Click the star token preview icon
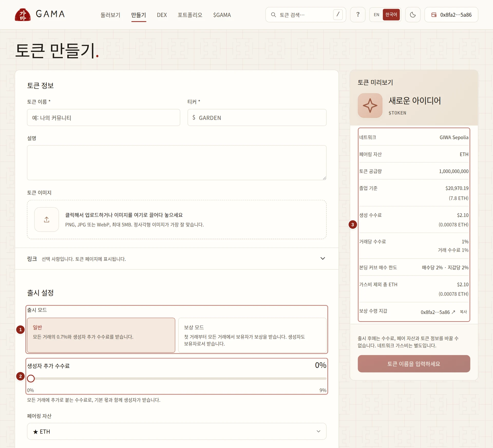493x448 pixels. tap(370, 106)
